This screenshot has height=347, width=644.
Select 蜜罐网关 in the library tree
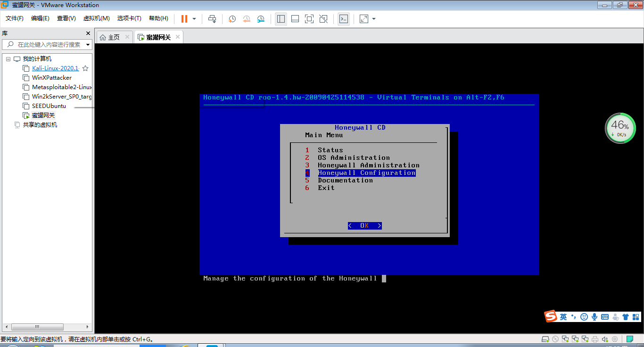(x=43, y=116)
